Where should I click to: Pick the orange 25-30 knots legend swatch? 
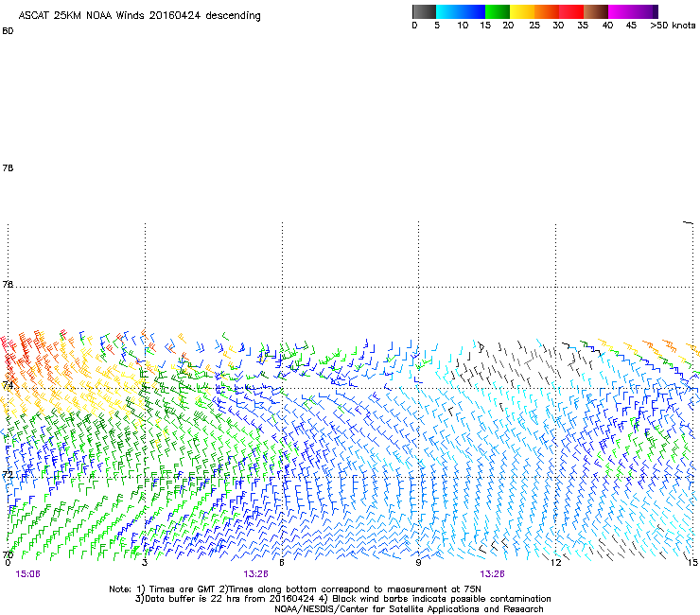(547, 11)
